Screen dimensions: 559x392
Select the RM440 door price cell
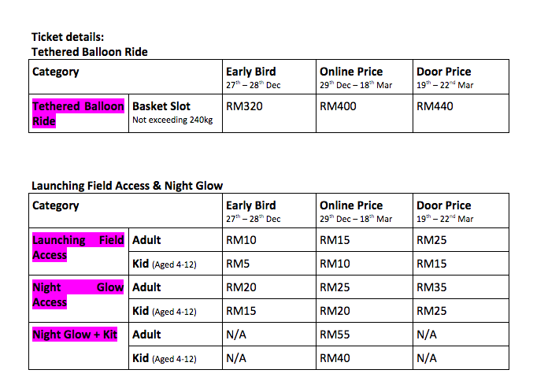461,113
